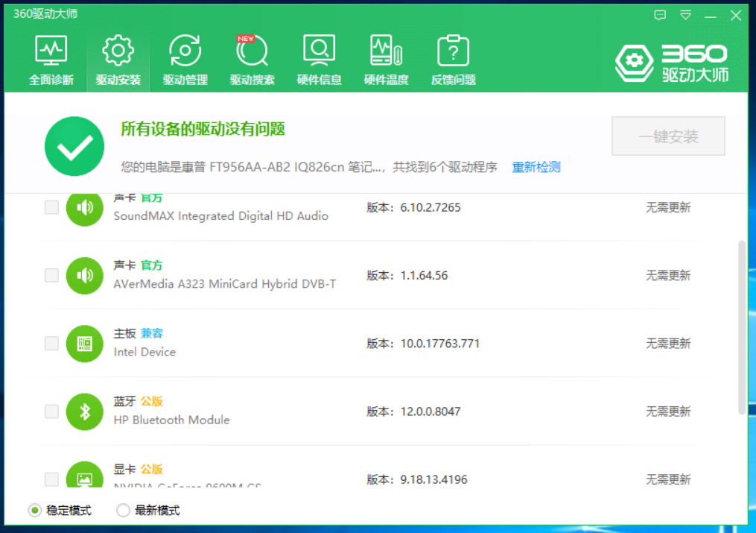The width and height of the screenshot is (756, 533).
Task: Click the 重新检测 re-detect link
Action: click(536, 168)
